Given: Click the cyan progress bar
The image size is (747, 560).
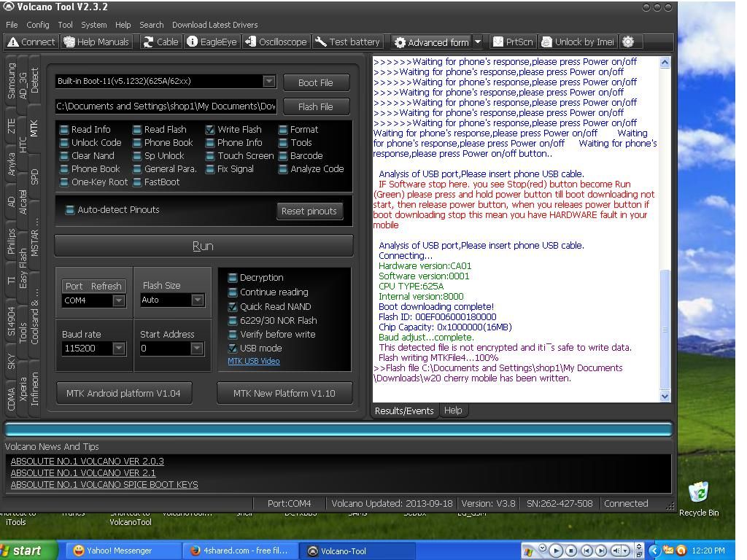Looking at the screenshot, I should point(338,429).
